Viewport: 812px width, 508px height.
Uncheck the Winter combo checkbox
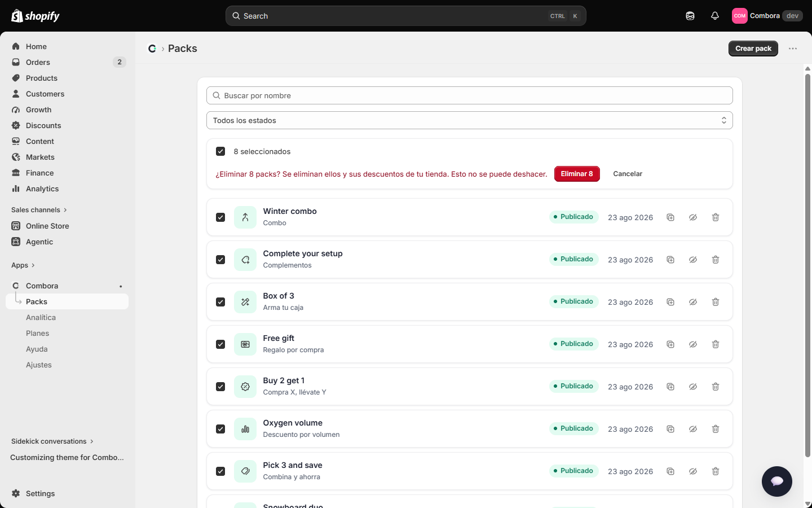220,217
